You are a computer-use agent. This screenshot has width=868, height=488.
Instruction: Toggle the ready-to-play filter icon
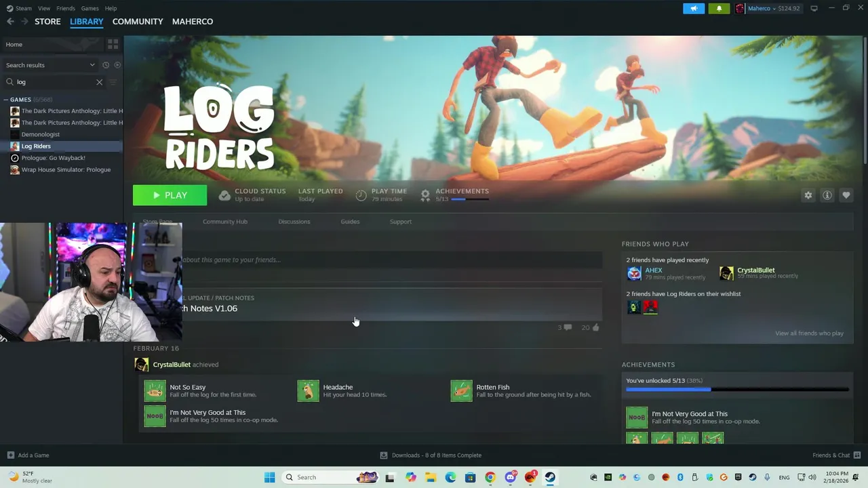117,65
